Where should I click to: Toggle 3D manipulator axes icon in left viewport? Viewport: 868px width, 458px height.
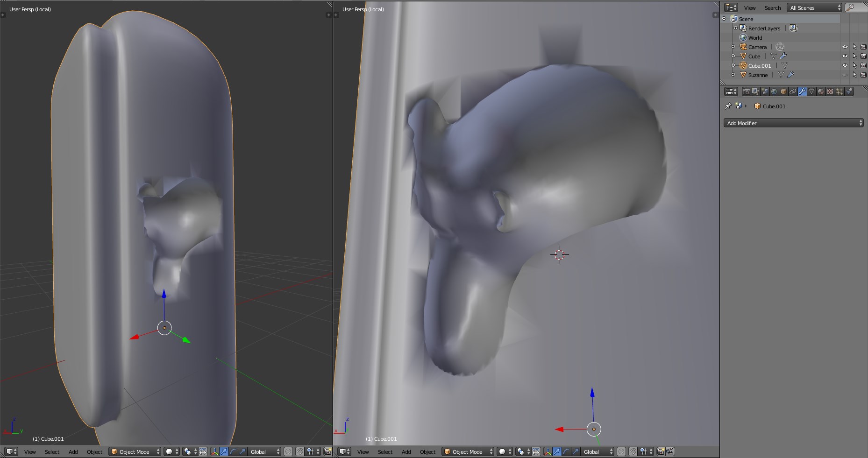pos(214,451)
